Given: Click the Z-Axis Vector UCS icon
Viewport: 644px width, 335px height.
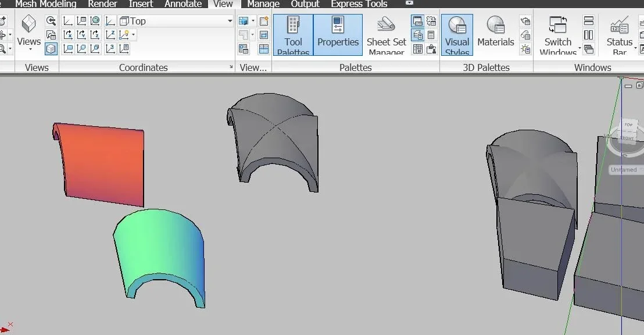Looking at the screenshot, I should [x=110, y=35].
